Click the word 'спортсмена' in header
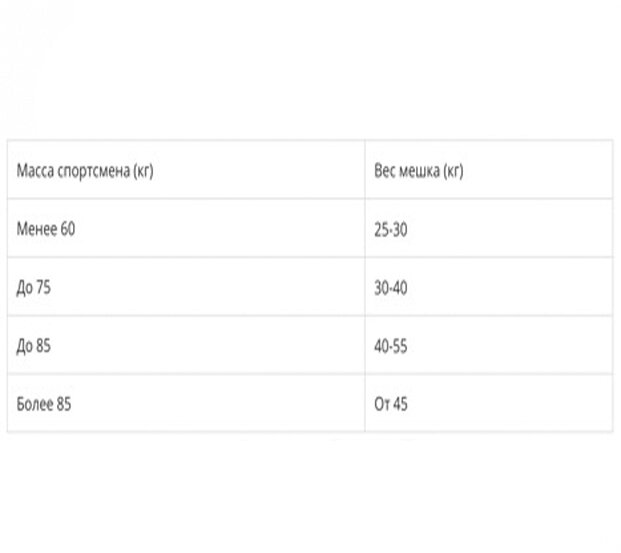The width and height of the screenshot is (621, 553). 94,172
